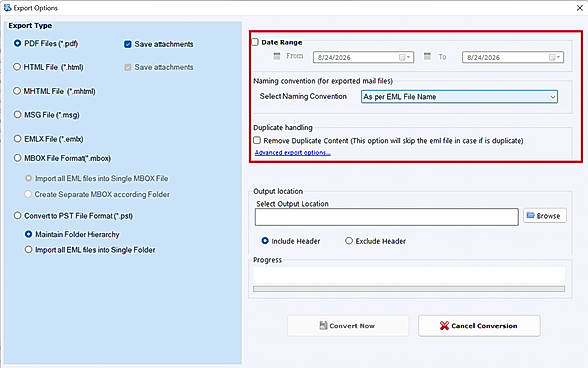
Task: Click the Cancel Conversion button
Action: click(479, 326)
